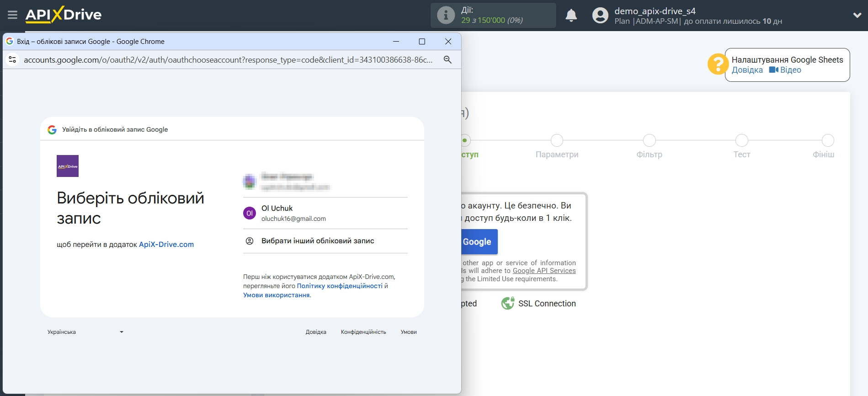Select the Параметри step circle
This screenshot has width=868, height=396.
coord(557,140)
